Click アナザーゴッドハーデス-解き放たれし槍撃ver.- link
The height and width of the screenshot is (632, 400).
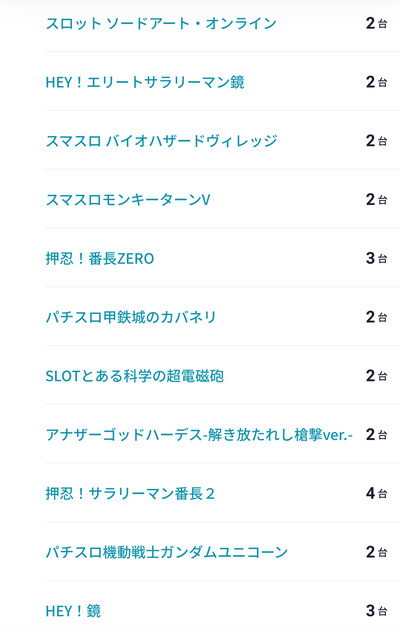[199, 435]
